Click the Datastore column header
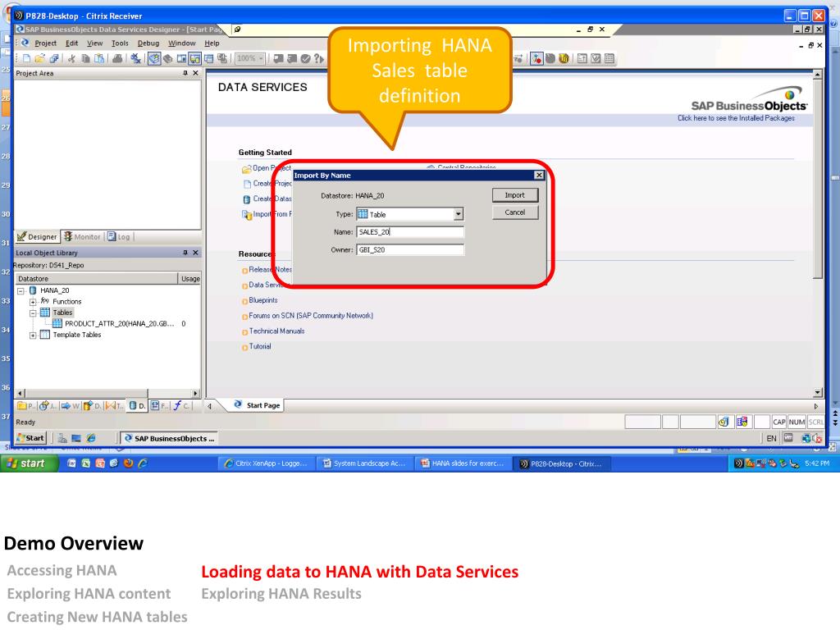 click(96, 279)
